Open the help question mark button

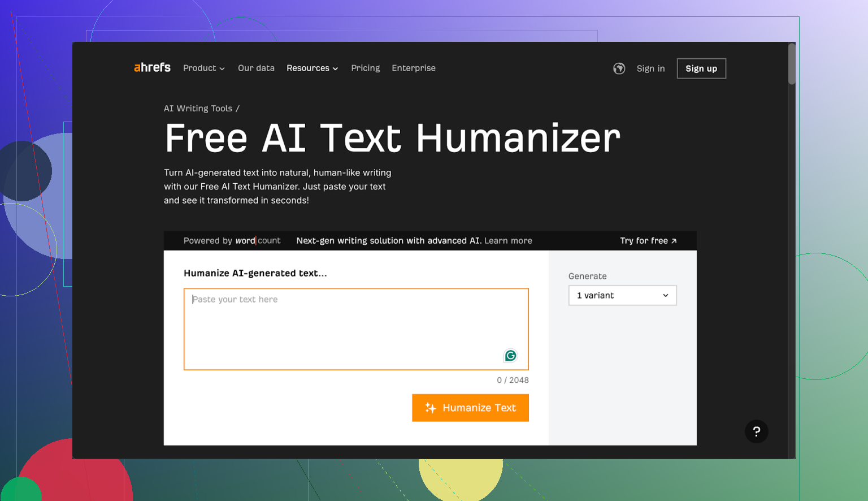click(756, 431)
